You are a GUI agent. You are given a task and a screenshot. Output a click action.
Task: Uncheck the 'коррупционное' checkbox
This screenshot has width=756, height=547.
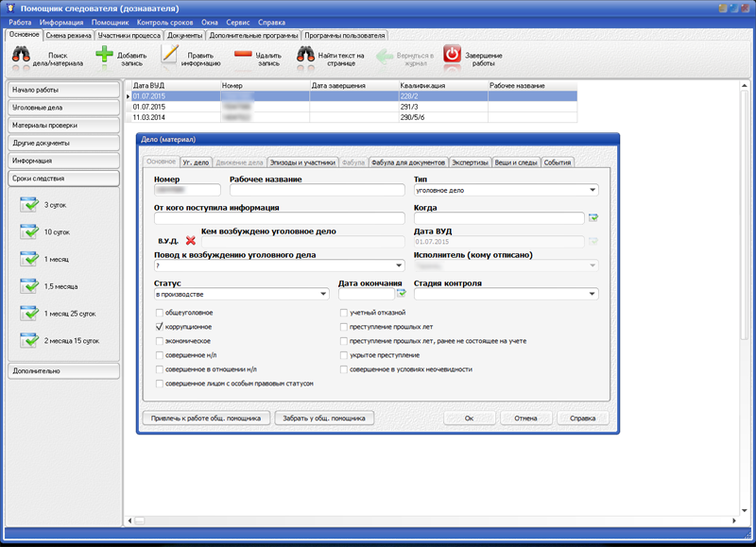(x=159, y=326)
